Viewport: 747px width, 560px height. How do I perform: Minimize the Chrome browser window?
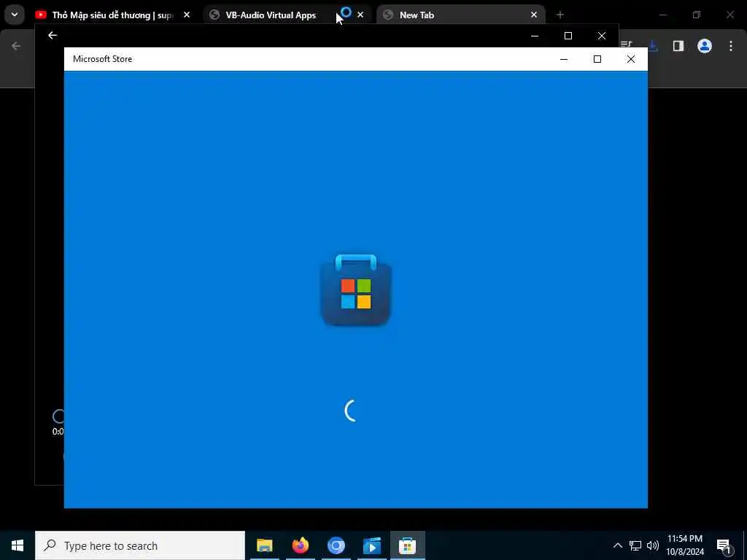tap(662, 15)
